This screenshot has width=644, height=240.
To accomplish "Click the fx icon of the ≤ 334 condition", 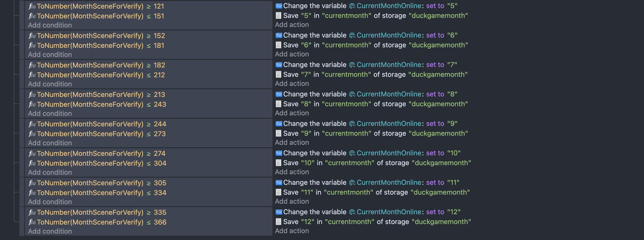I will pyautogui.click(x=32, y=193).
